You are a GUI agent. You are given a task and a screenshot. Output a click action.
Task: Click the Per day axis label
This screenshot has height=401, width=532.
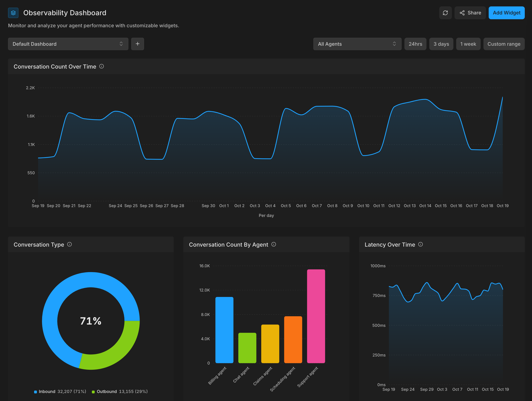(266, 215)
